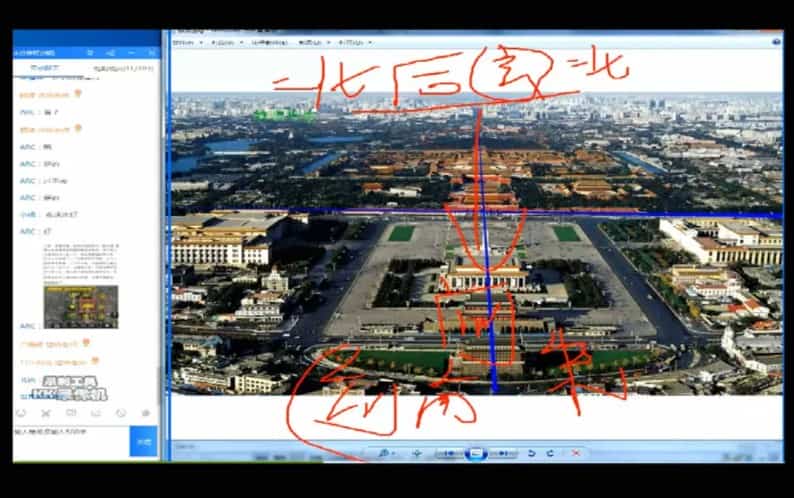Skip to the next photo
The height and width of the screenshot is (498, 794).
point(502,453)
